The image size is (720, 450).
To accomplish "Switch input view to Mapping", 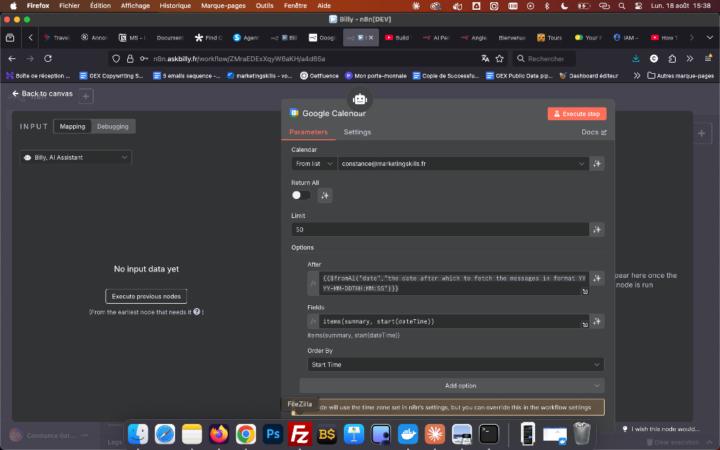I will 73,126.
